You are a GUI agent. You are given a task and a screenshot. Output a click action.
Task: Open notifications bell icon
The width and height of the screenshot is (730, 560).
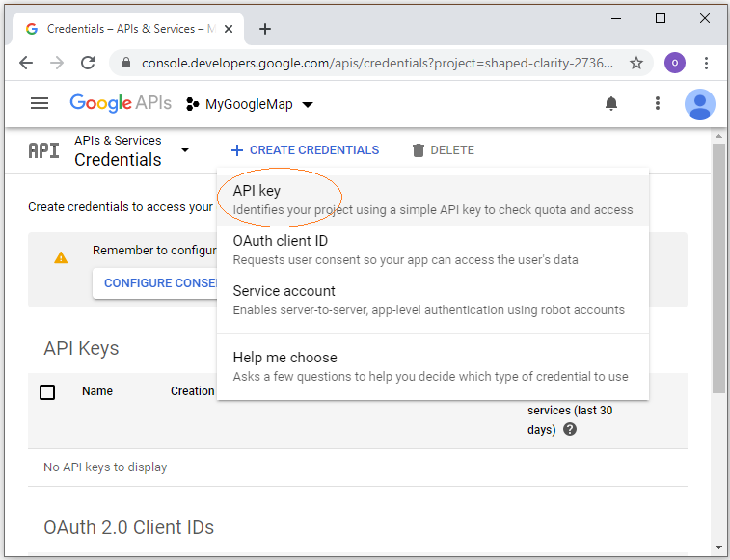point(611,103)
